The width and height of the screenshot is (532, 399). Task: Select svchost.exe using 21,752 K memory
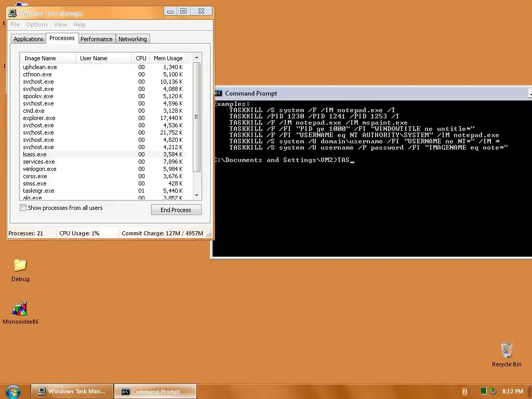(x=103, y=132)
